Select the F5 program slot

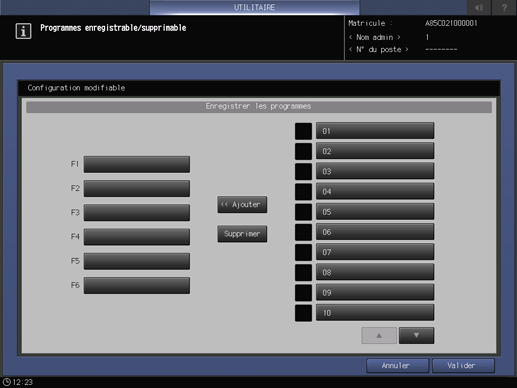[x=137, y=261]
